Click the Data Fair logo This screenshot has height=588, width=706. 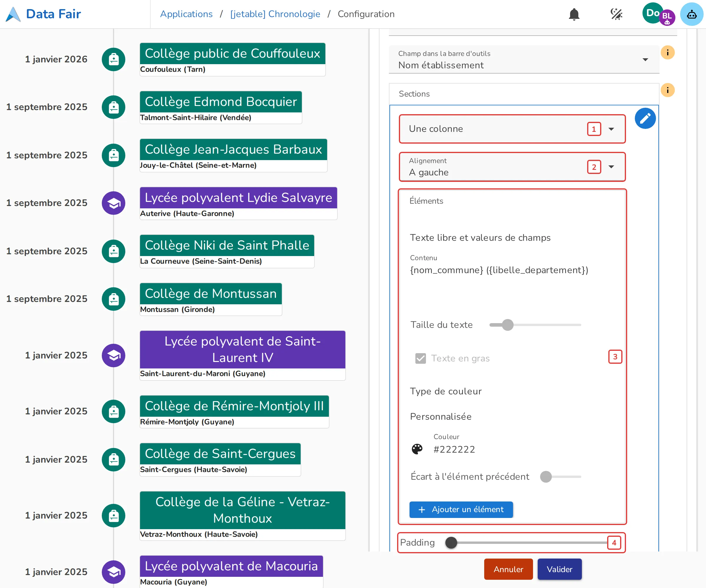(x=44, y=14)
